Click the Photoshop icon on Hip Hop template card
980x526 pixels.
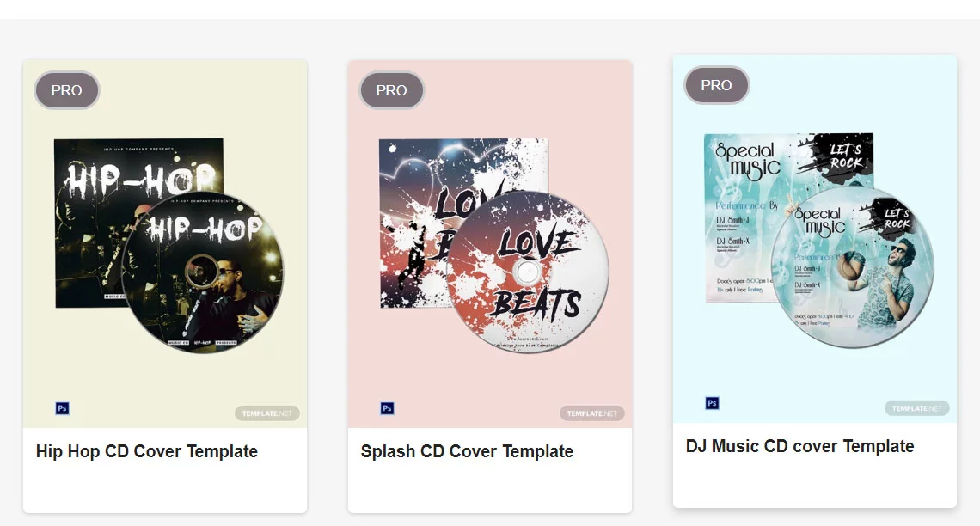coord(61,407)
